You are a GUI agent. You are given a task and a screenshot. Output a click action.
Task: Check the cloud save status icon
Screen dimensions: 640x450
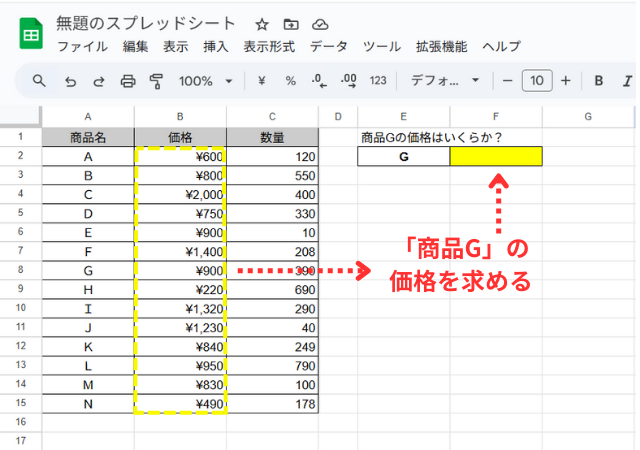click(320, 24)
